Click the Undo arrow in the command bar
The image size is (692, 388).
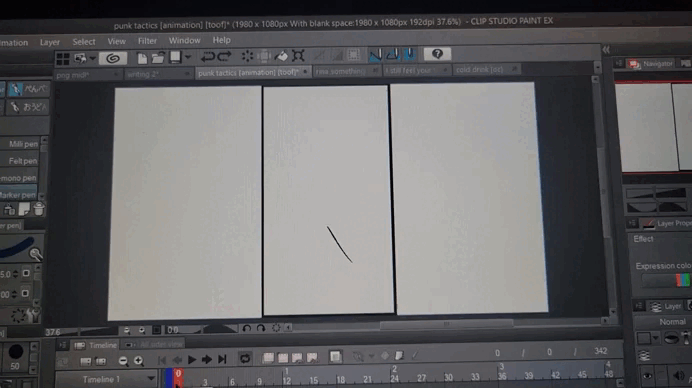[207, 57]
